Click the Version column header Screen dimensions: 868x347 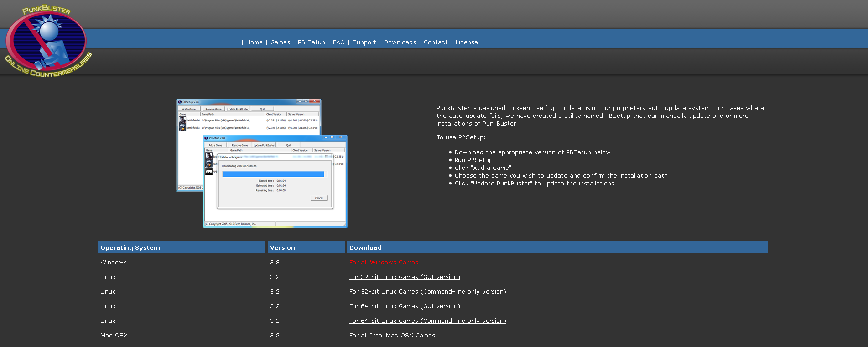click(x=306, y=247)
